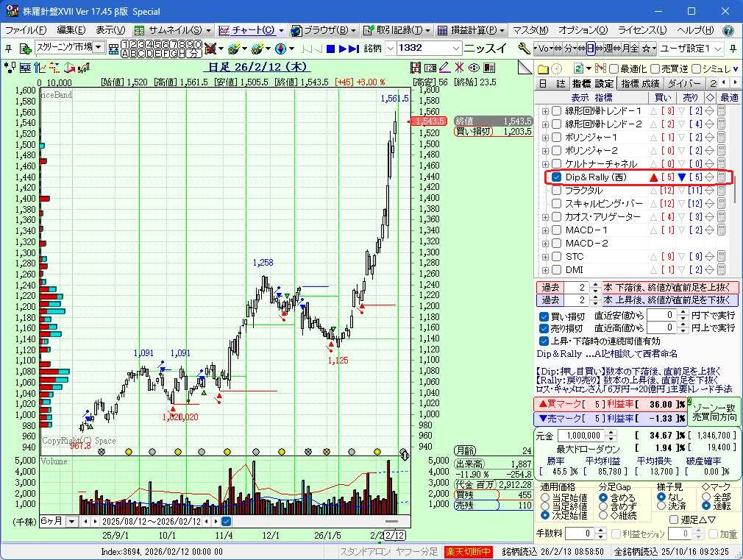Screen dimensions: 743x560
Task: Click the add-stock icon with green plus
Action: (25, 49)
